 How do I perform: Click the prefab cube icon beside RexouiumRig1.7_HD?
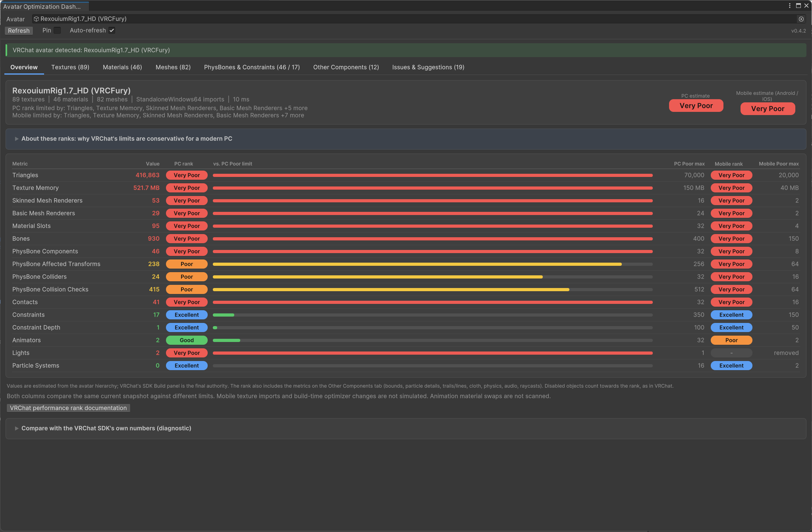pos(36,19)
